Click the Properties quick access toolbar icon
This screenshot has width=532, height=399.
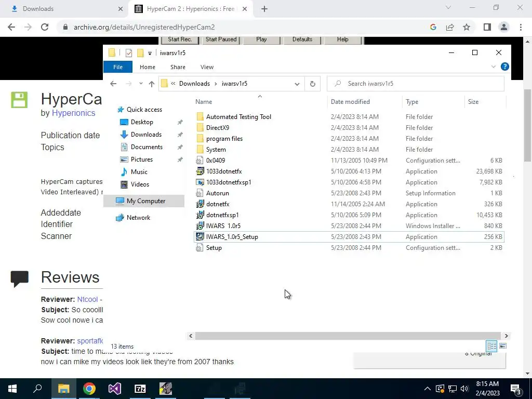click(129, 53)
